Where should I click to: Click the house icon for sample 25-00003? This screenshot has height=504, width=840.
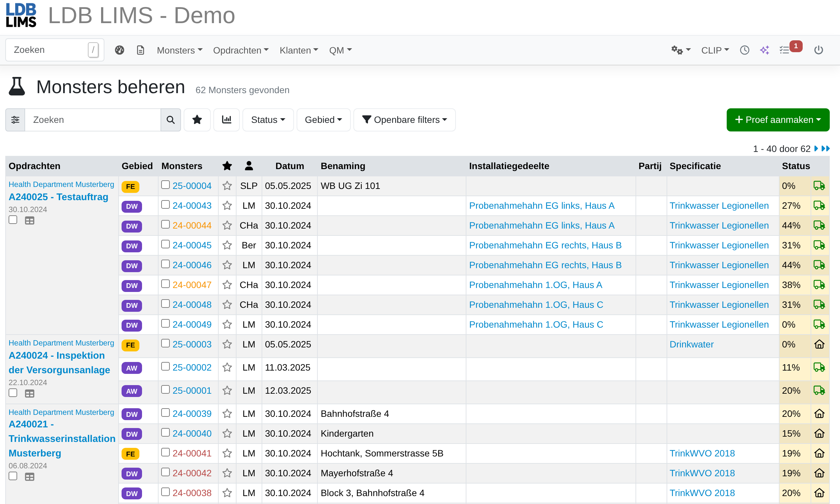click(x=819, y=344)
